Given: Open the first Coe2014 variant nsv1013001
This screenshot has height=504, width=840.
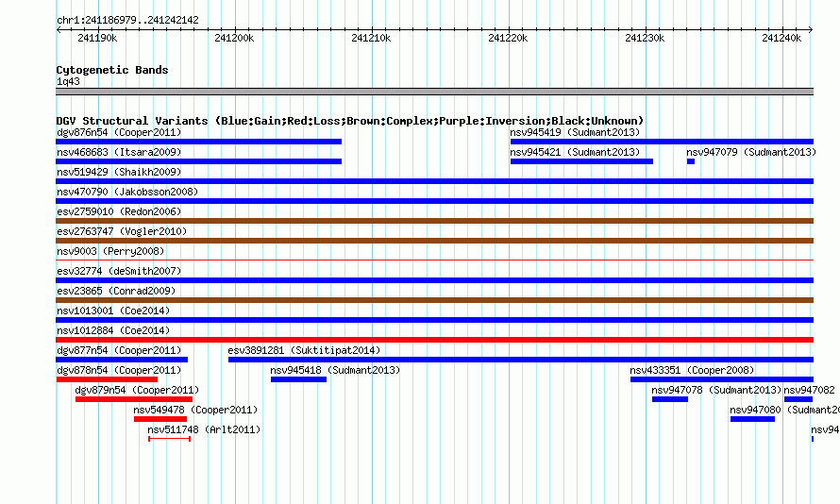Looking at the screenshot, I should pyautogui.click(x=113, y=311).
